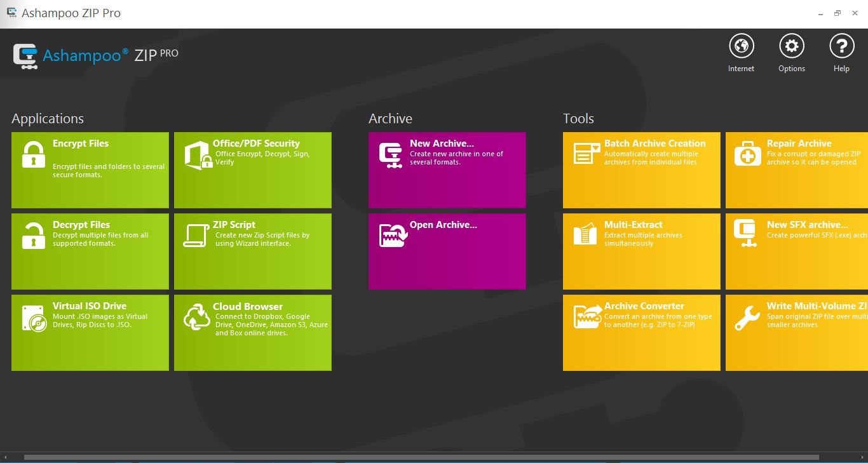The image size is (868, 463).
Task: Click the Applications section heading
Action: 48,119
